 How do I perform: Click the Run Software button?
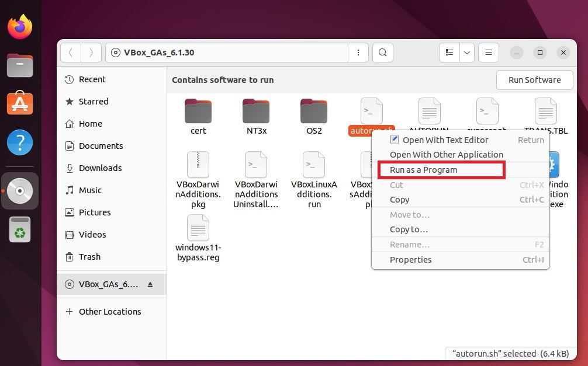tap(534, 80)
